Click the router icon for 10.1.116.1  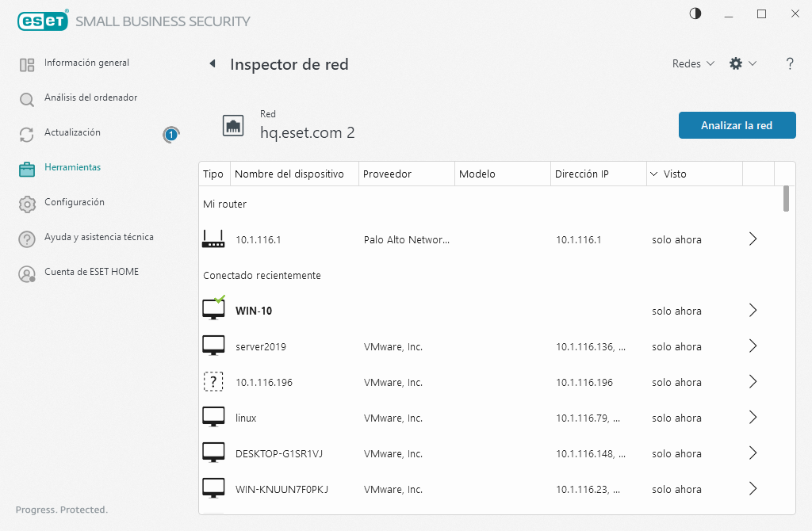point(213,239)
